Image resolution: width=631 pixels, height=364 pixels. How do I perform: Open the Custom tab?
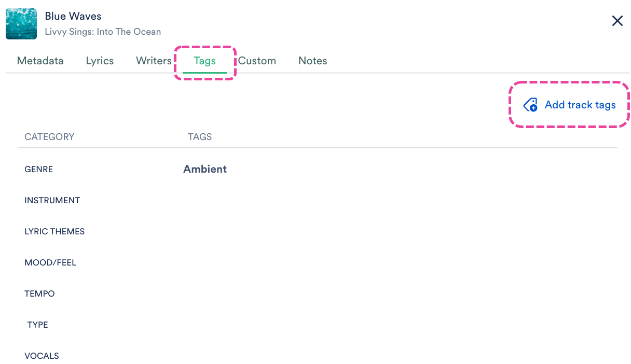pos(257,61)
